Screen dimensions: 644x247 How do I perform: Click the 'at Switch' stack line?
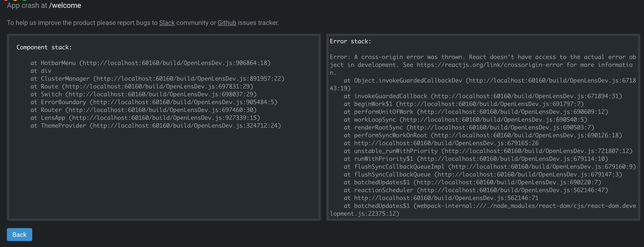tap(143, 94)
